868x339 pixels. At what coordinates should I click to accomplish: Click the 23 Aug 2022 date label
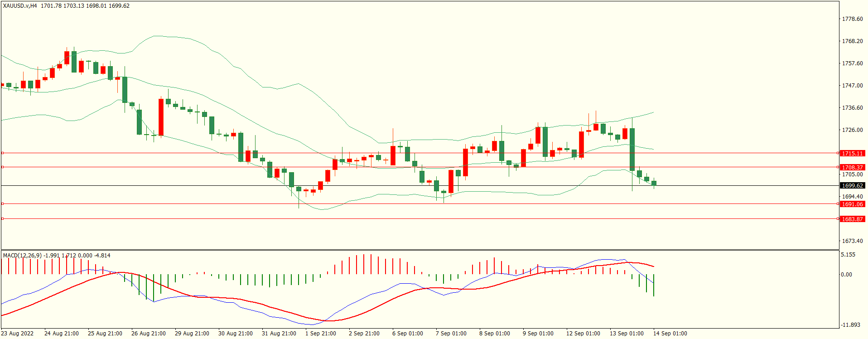tap(17, 334)
